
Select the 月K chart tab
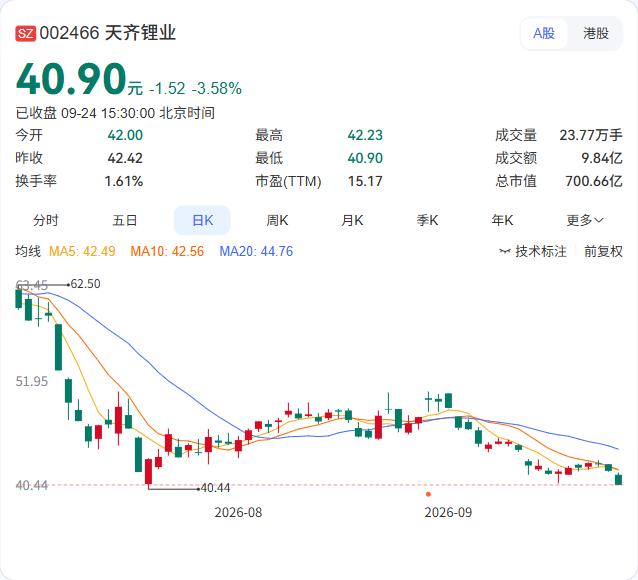pyautogui.click(x=352, y=221)
